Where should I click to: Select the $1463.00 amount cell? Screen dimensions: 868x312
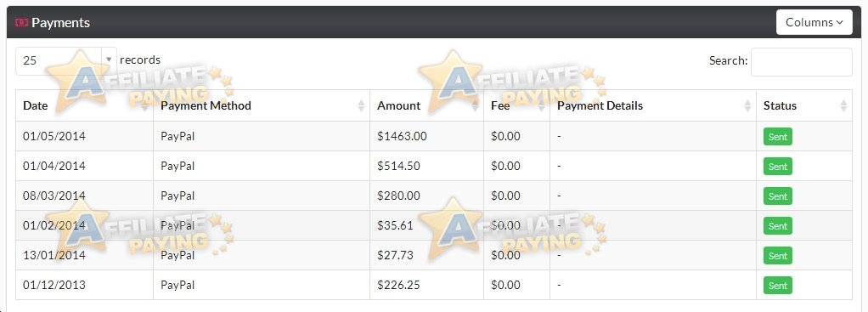pos(427,136)
